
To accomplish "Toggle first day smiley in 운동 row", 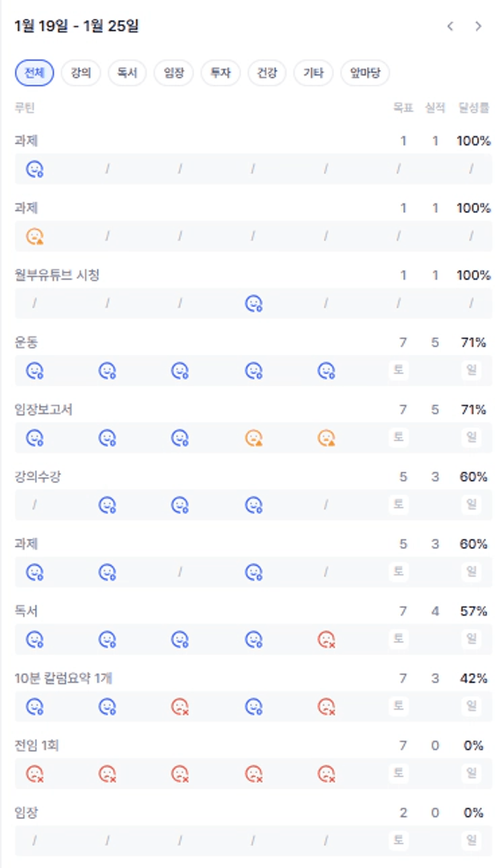I will [x=34, y=371].
